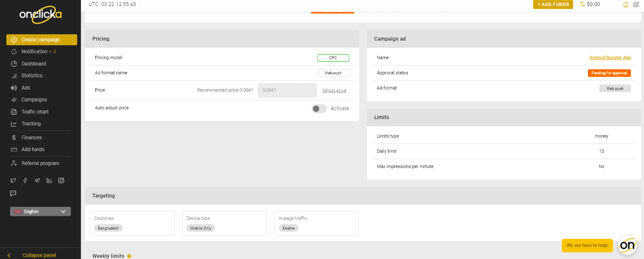Open the Instagram social link
Viewport: 644px width, 259px height.
61,181
